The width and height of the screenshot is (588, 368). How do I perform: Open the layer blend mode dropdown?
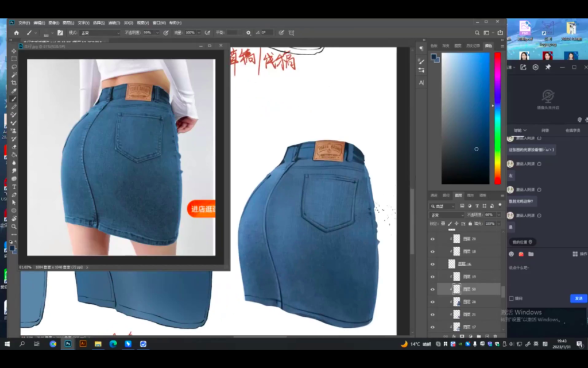pos(446,215)
